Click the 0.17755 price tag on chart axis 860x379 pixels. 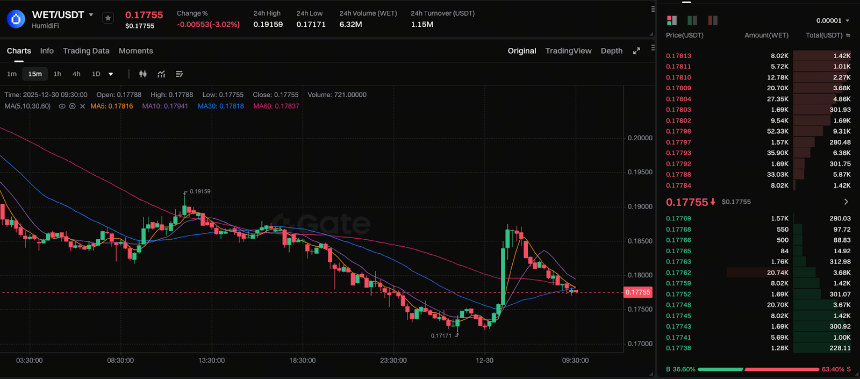[x=637, y=292]
